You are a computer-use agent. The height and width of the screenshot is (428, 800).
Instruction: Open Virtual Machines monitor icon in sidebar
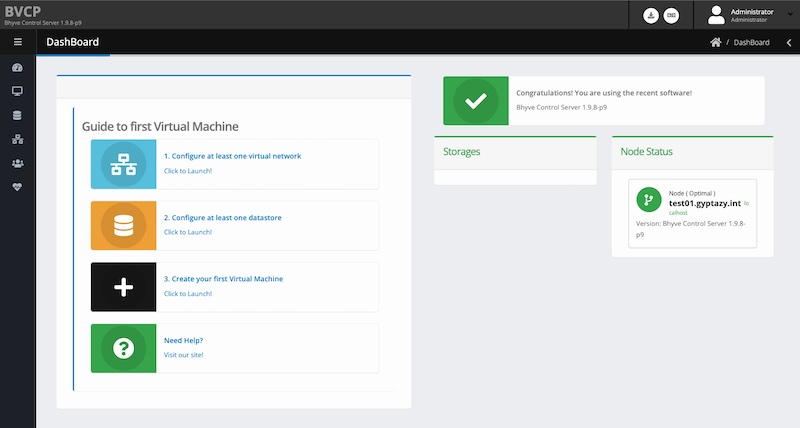coord(17,91)
